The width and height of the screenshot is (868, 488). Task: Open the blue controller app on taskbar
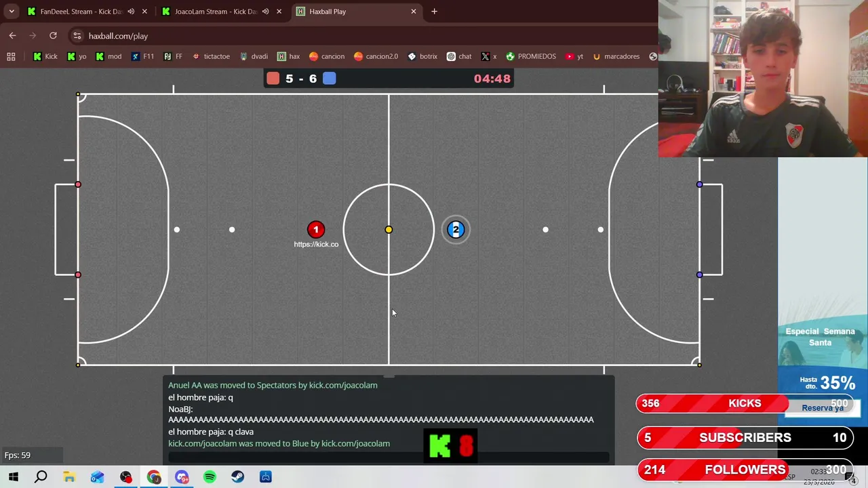(x=266, y=477)
